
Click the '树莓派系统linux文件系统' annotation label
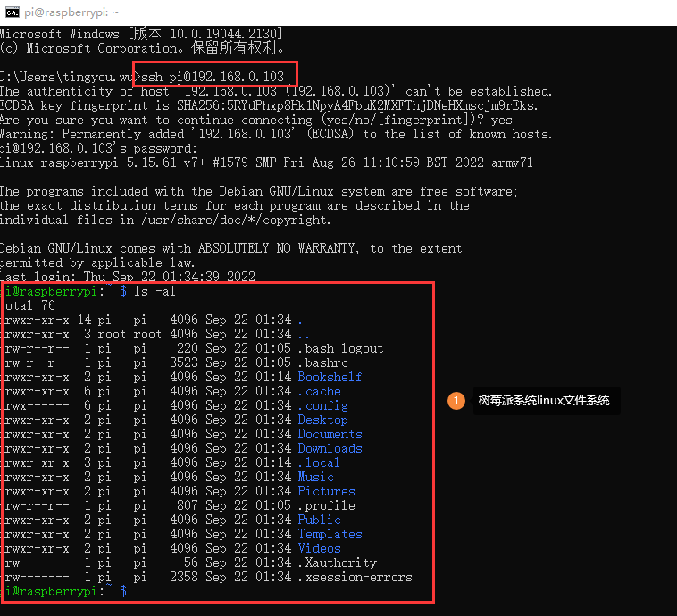[x=544, y=401]
